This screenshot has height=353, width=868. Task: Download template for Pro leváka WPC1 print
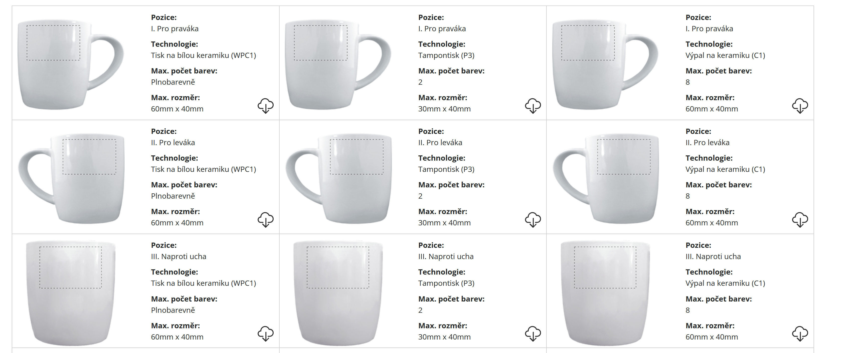266,220
